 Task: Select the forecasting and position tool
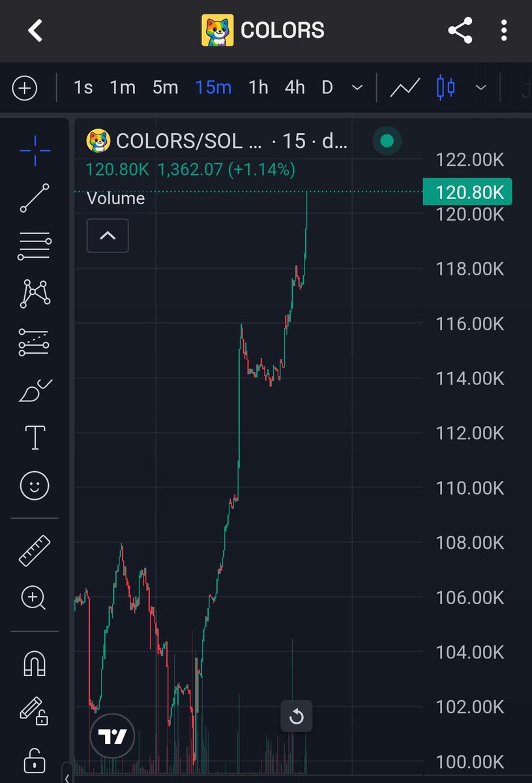click(x=35, y=342)
